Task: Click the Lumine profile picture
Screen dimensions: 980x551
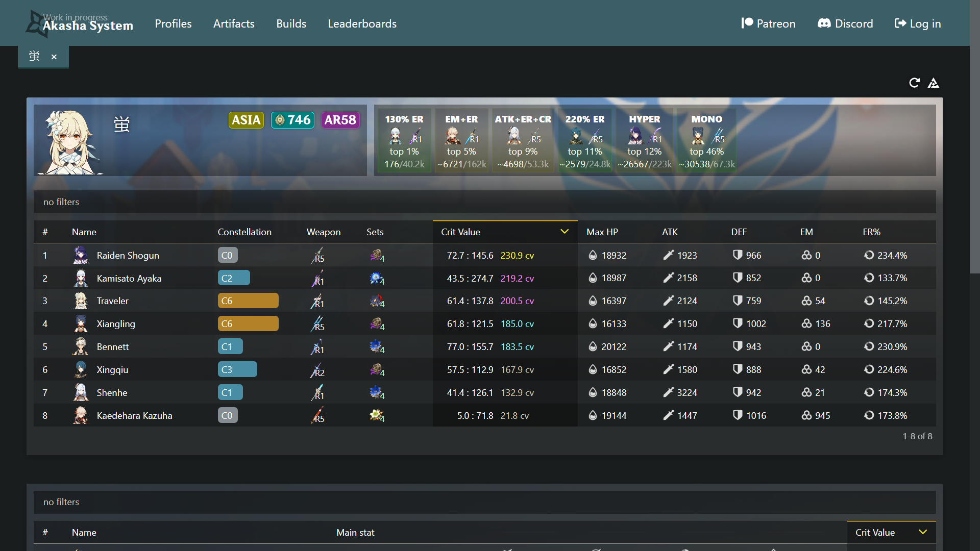Action: (70, 142)
